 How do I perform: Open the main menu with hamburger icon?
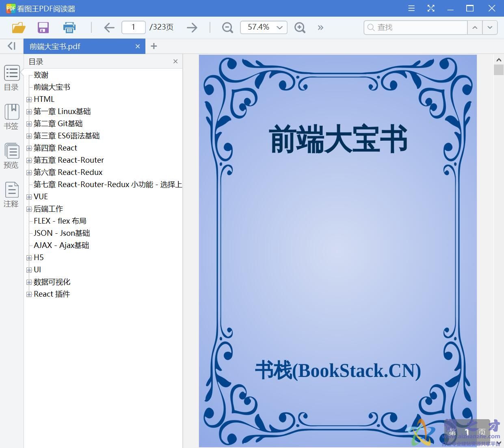point(411,8)
